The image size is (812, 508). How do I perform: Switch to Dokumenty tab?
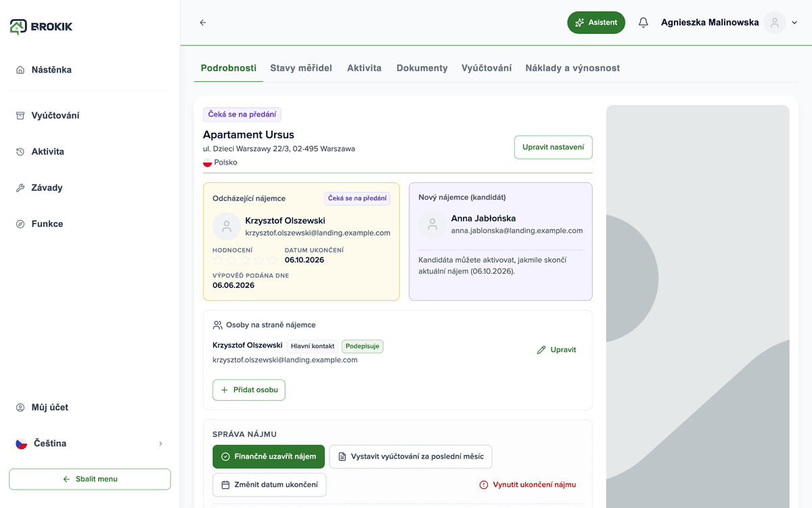pos(422,68)
